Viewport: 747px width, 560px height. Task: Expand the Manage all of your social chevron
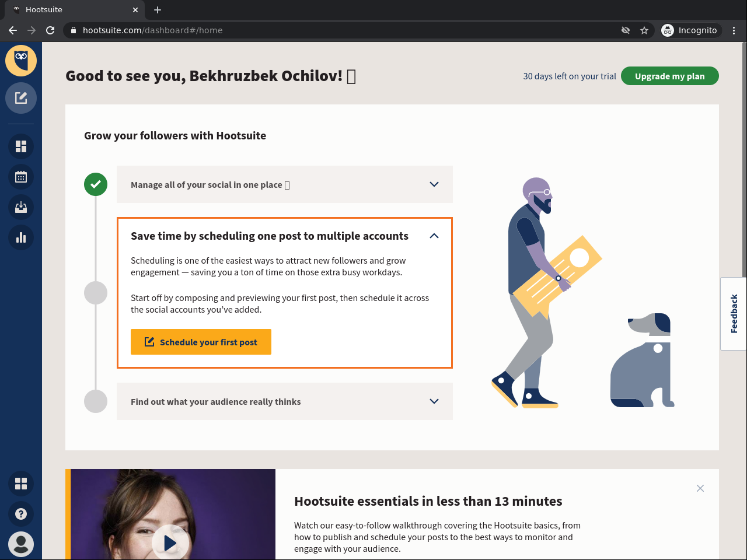click(434, 184)
